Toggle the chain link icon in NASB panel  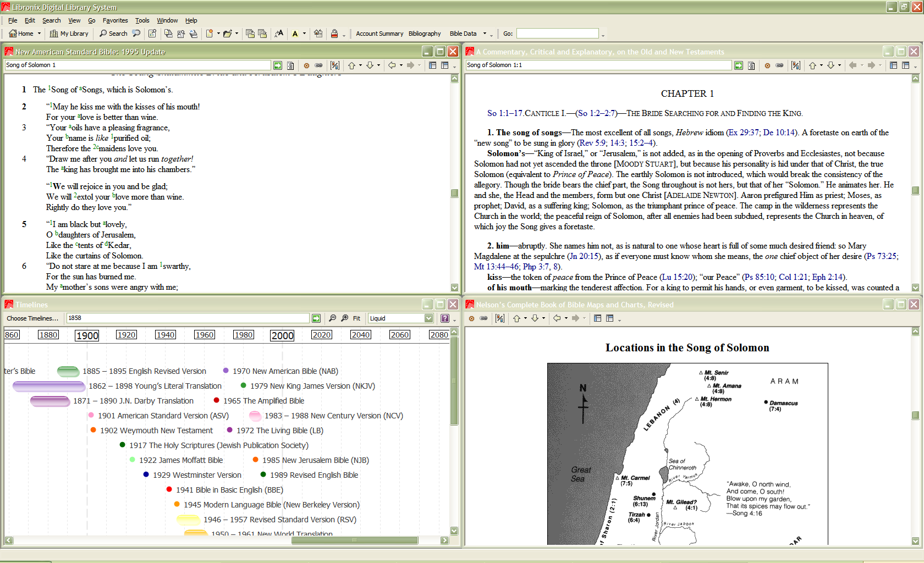click(x=318, y=65)
